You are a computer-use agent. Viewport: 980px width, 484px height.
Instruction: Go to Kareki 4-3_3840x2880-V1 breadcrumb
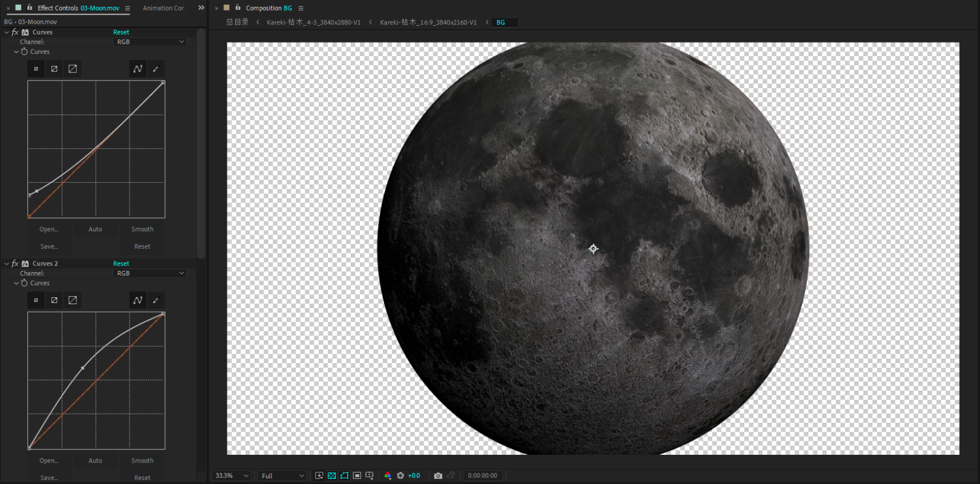[313, 22]
